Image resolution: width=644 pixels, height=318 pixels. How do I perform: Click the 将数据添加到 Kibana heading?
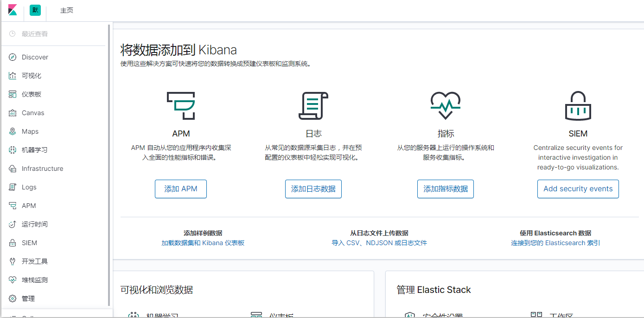click(x=179, y=50)
